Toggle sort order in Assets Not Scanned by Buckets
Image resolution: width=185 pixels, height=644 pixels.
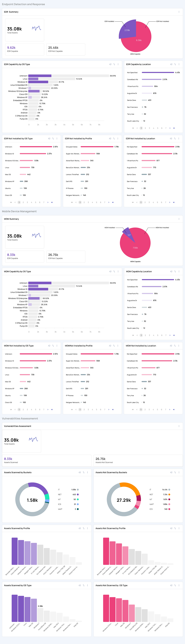tap(175, 473)
